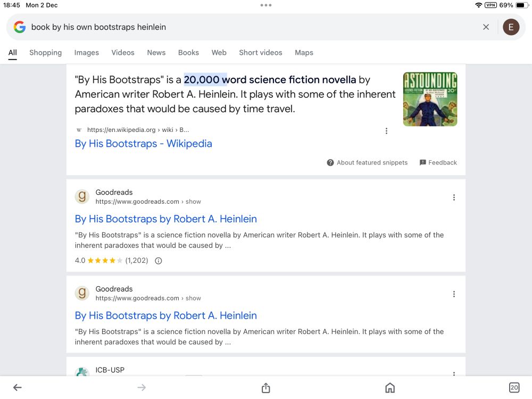Go to the home page icon
The height and width of the screenshot is (399, 532).
tap(390, 387)
